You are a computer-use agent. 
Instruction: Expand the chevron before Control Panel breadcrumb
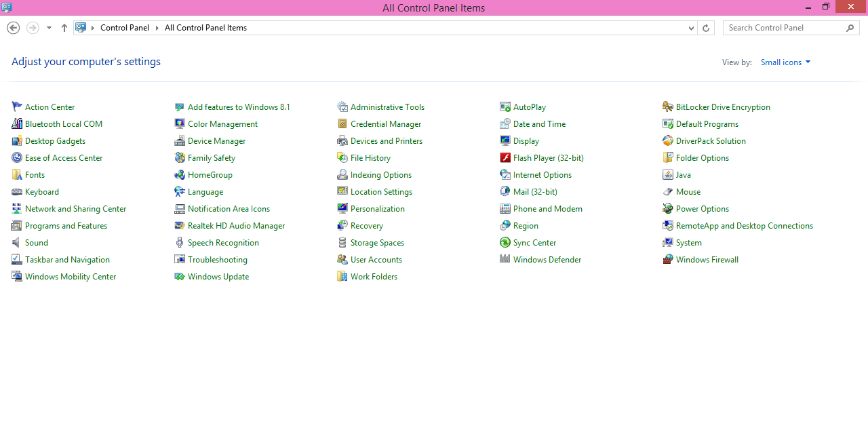(94, 28)
